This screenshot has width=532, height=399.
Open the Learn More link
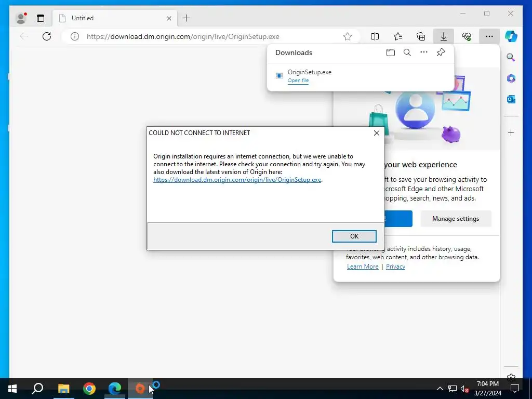click(363, 267)
